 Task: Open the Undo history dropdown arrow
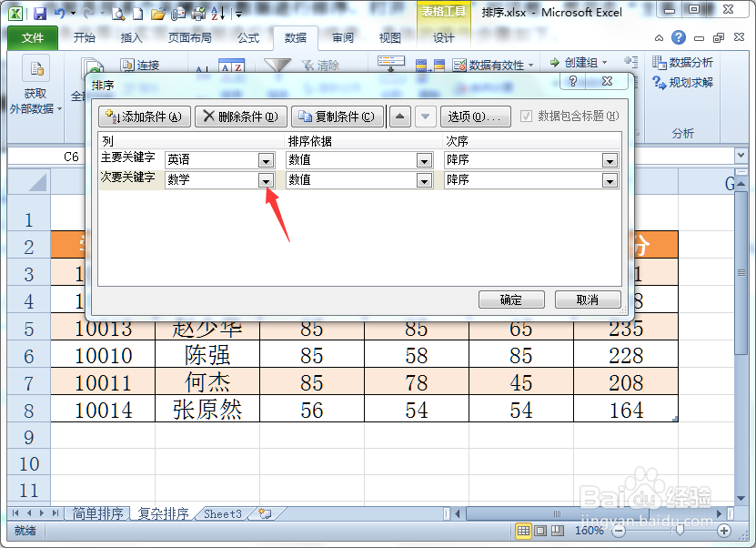(x=74, y=14)
